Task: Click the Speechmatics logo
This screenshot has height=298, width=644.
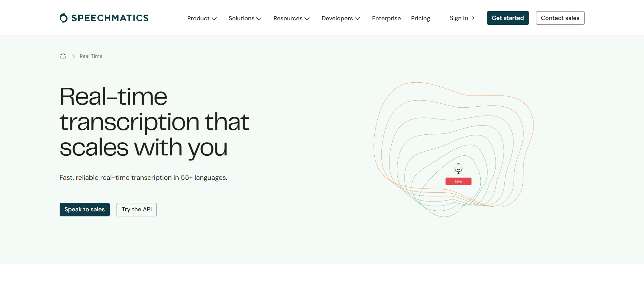Action: tap(104, 18)
